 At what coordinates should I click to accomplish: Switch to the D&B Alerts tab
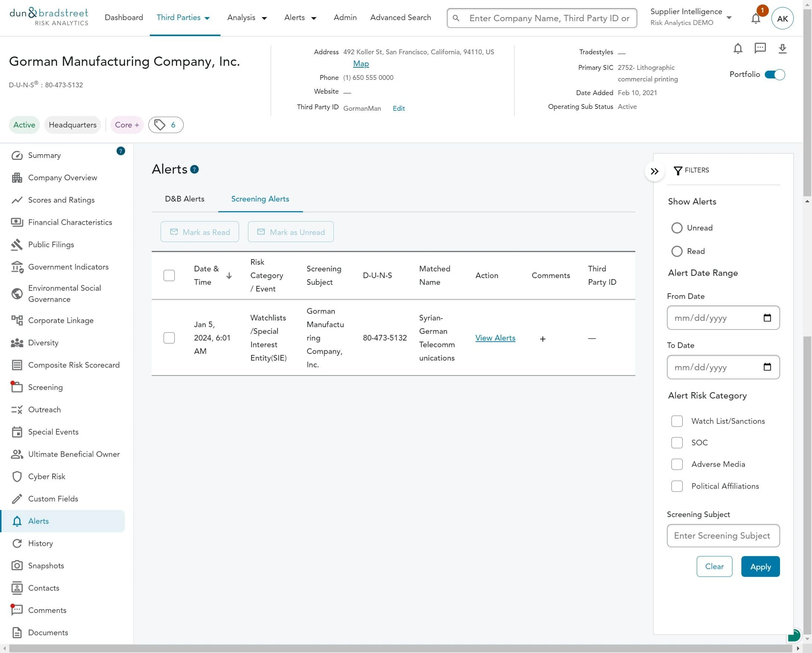tap(184, 199)
